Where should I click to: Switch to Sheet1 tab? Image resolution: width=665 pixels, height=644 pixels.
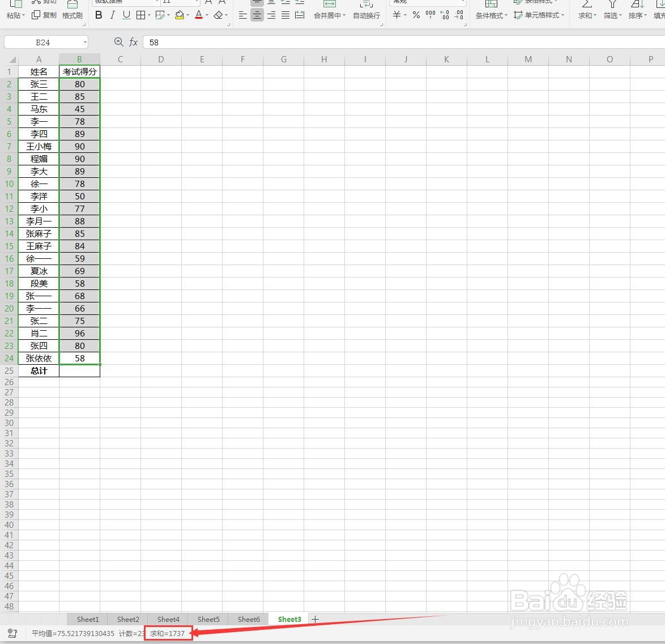[88, 620]
